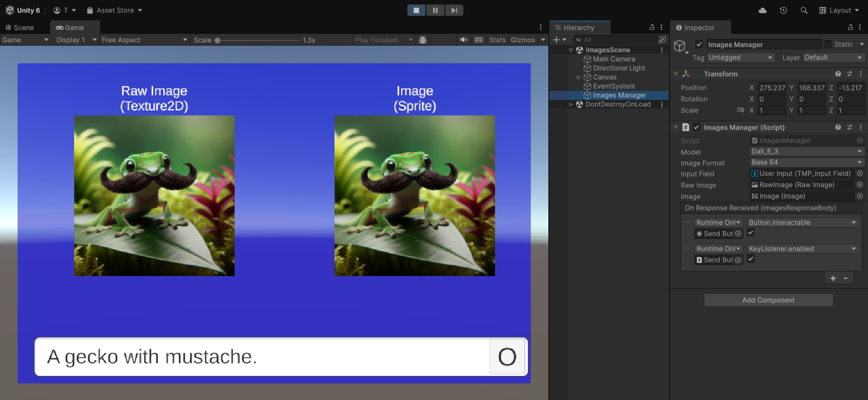Toggle the Static checkbox
This screenshot has width=868, height=400.
coord(828,44)
